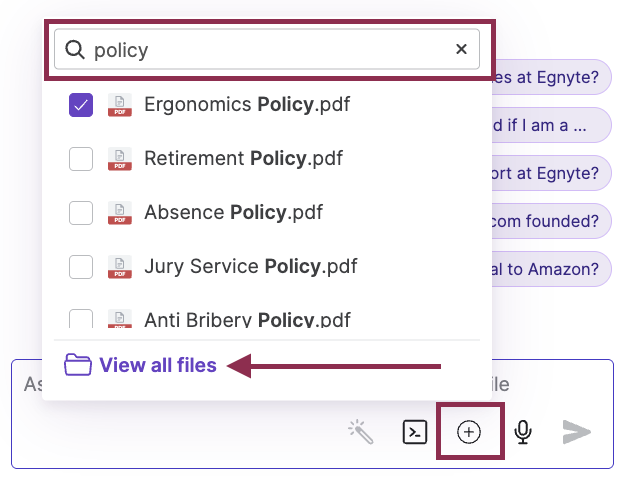Uncheck the Ergonomics Policy.pdf checkbox
Image resolution: width=632 pixels, height=480 pixels.
pyautogui.click(x=81, y=105)
